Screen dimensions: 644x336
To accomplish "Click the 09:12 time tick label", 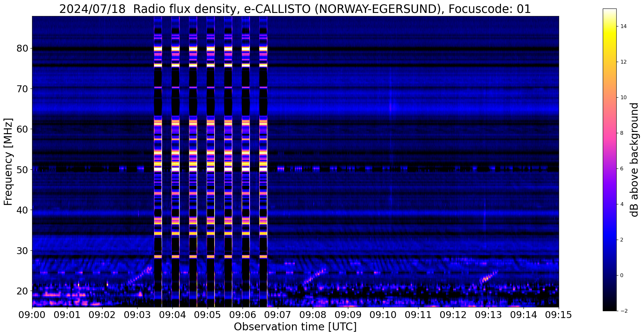I will (453, 315).
